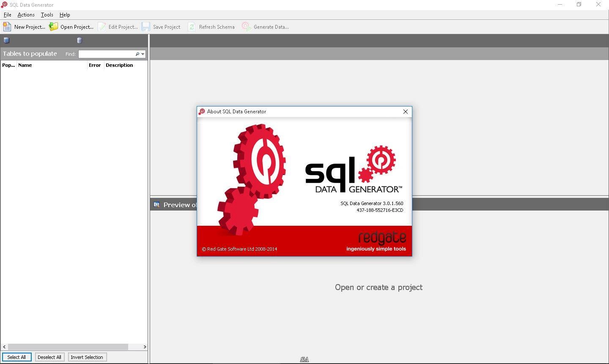Click the Generate Data... label
The width and height of the screenshot is (609, 364).
[271, 27]
